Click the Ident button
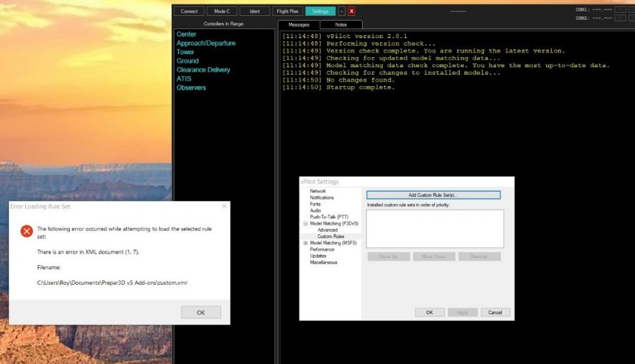The image size is (635, 364). [255, 11]
